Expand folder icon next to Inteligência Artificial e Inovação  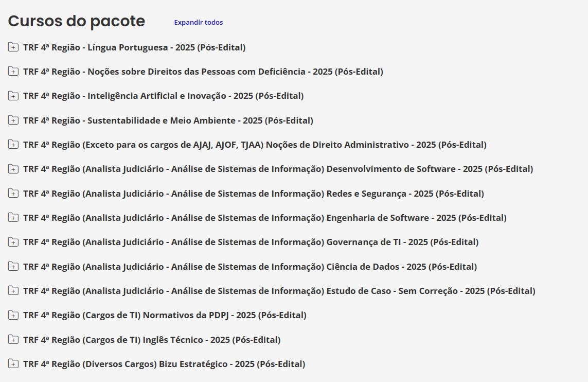click(13, 96)
